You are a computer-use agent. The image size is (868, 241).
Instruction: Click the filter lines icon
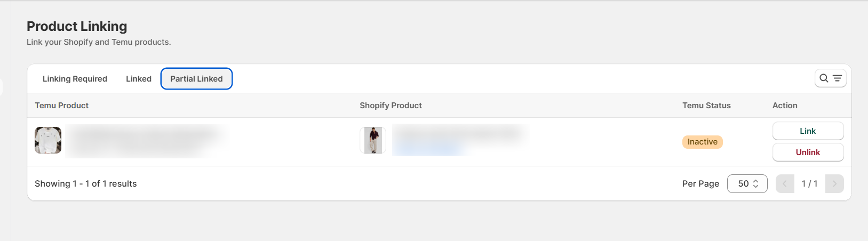pyautogui.click(x=837, y=78)
